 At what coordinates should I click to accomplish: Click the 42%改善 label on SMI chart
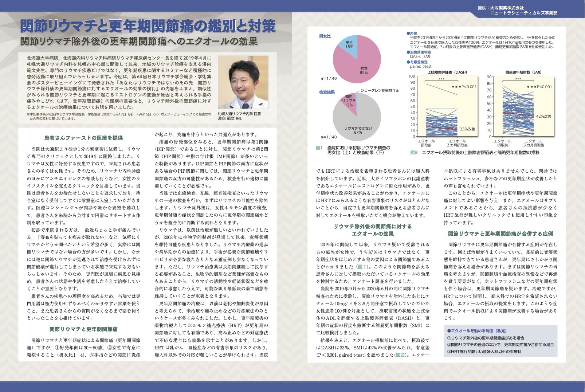(x=543, y=116)
